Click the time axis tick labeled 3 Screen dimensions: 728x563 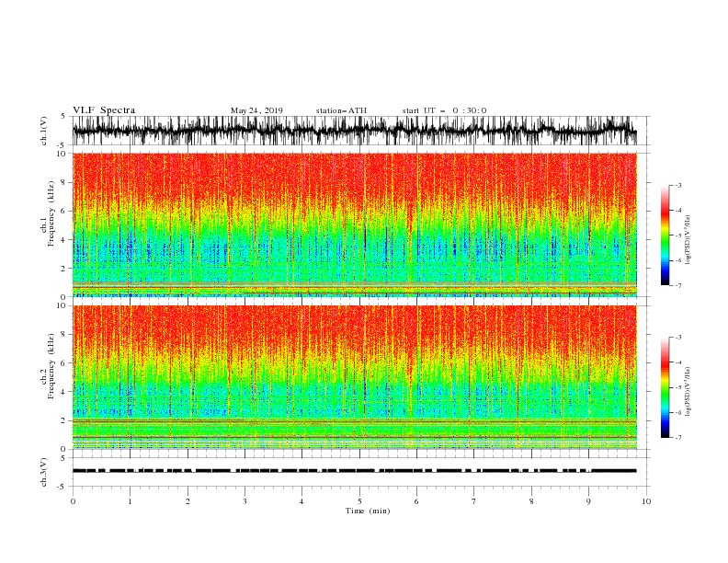pyautogui.click(x=245, y=501)
